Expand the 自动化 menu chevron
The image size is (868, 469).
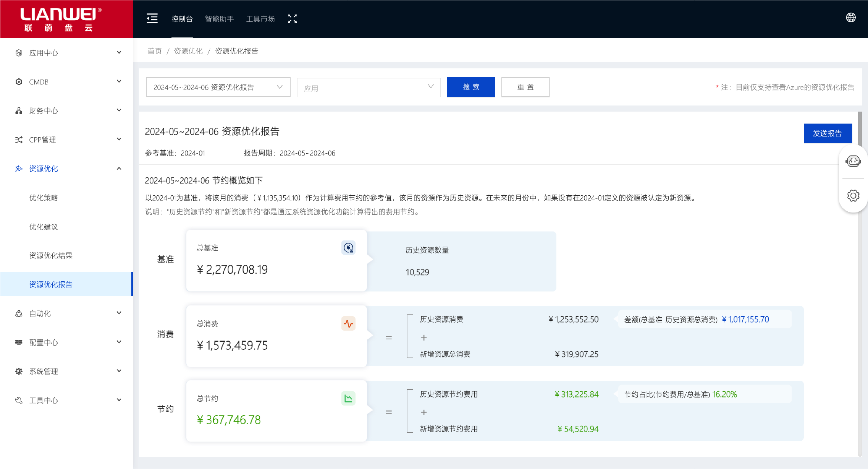(119, 313)
